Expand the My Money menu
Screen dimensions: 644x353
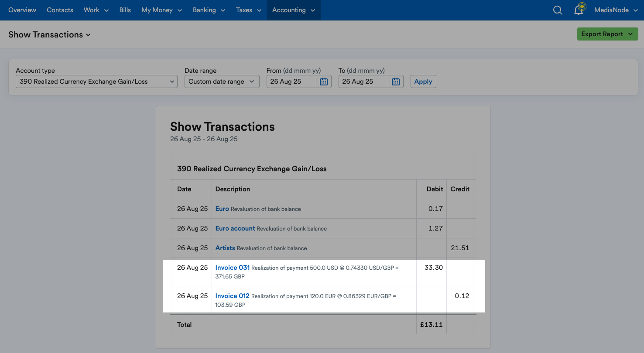[161, 10]
